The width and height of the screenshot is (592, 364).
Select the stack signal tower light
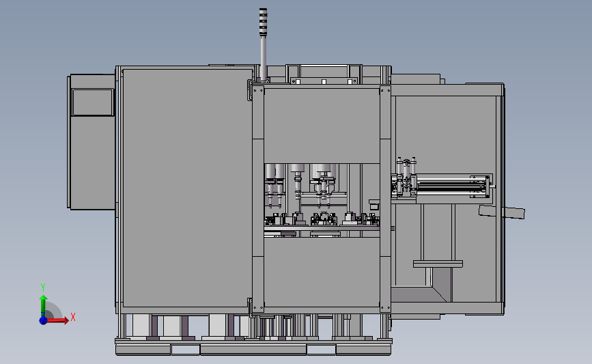click(263, 23)
